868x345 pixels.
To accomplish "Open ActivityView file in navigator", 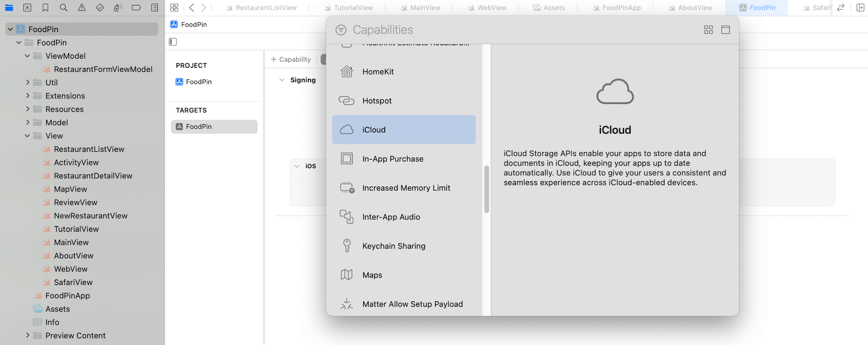I will coord(71,163).
